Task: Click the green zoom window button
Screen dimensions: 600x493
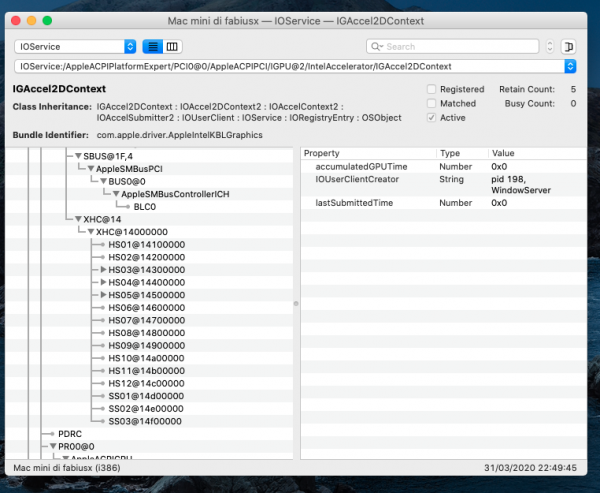Action: 47,21
